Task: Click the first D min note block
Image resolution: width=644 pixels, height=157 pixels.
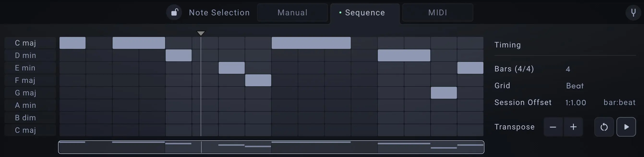Action: tap(179, 55)
